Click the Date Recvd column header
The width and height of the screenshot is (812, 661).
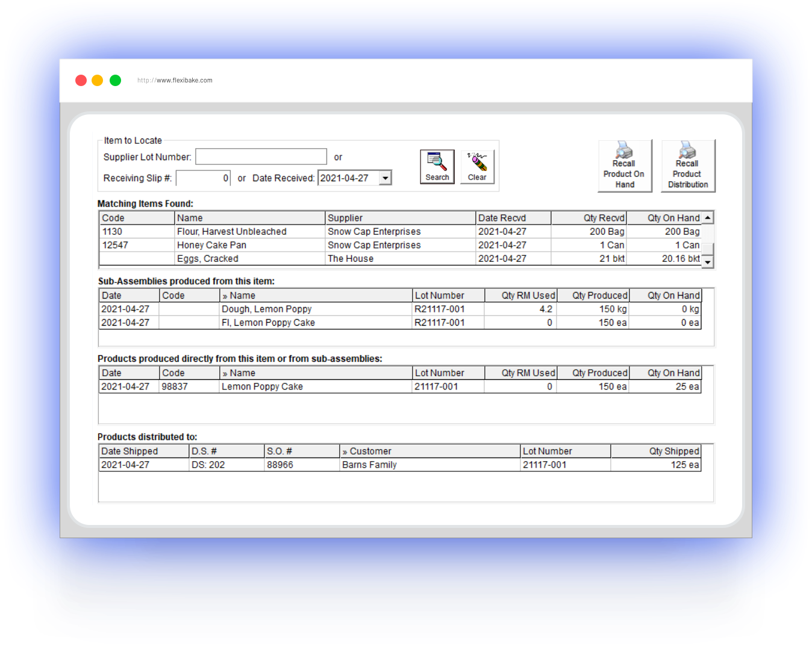click(513, 218)
